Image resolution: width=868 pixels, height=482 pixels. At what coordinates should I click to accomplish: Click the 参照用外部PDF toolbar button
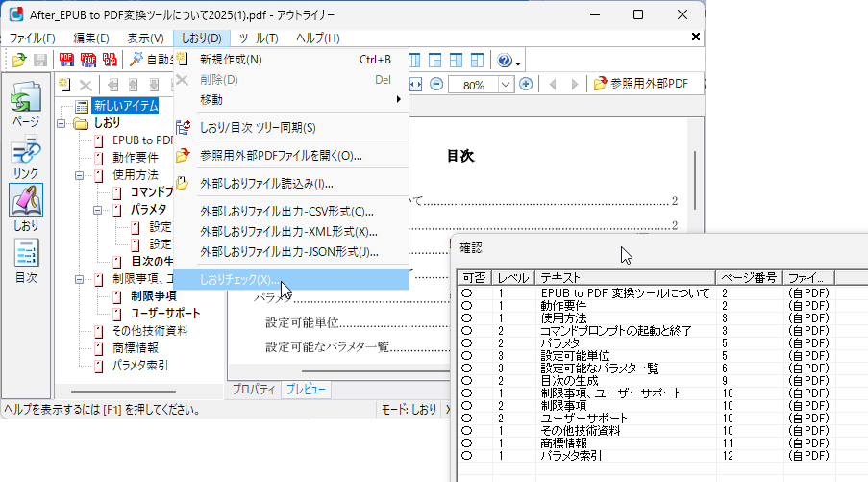click(641, 84)
